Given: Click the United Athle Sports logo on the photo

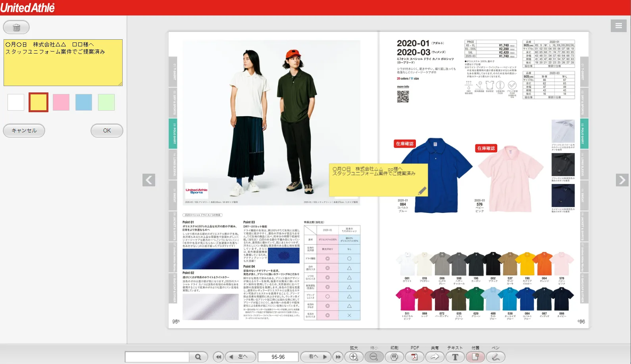Looking at the screenshot, I should tap(196, 191).
